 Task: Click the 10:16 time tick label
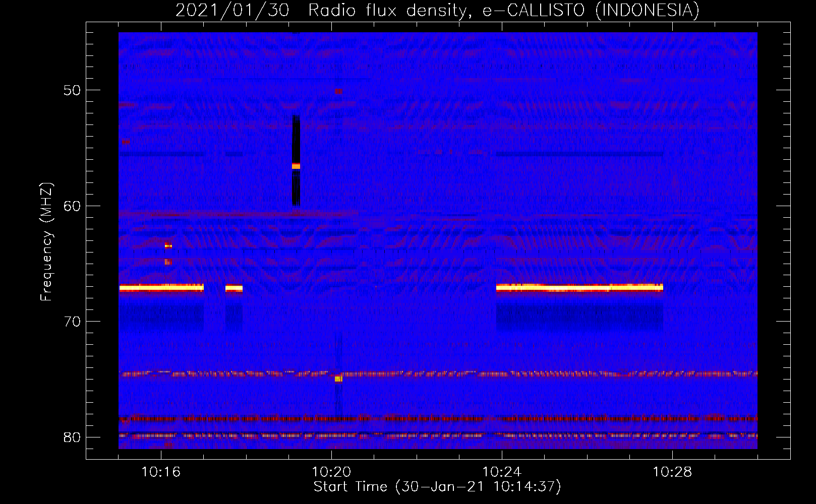[161, 472]
